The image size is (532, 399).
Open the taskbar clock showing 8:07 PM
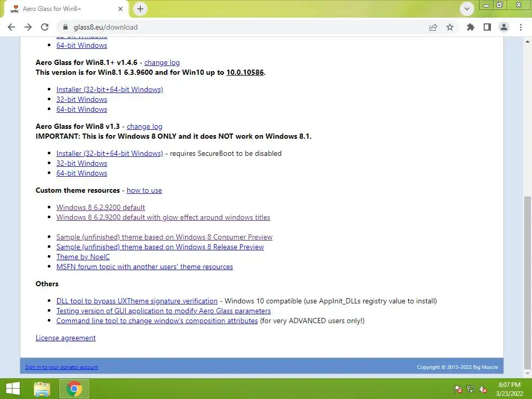pos(509,389)
